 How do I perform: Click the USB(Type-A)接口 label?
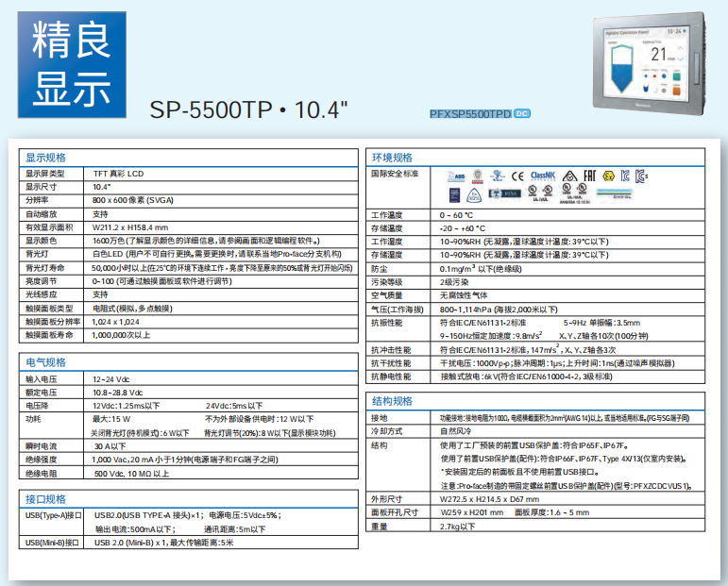pyautogui.click(x=54, y=515)
